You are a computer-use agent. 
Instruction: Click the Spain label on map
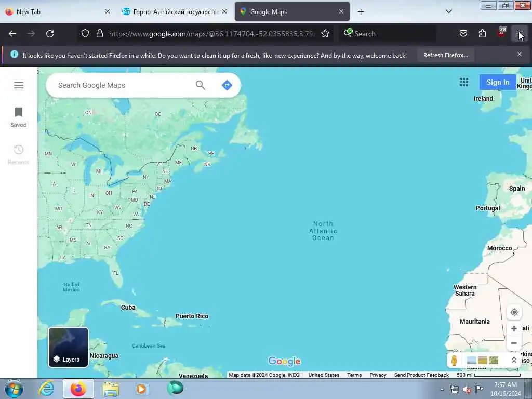point(517,188)
